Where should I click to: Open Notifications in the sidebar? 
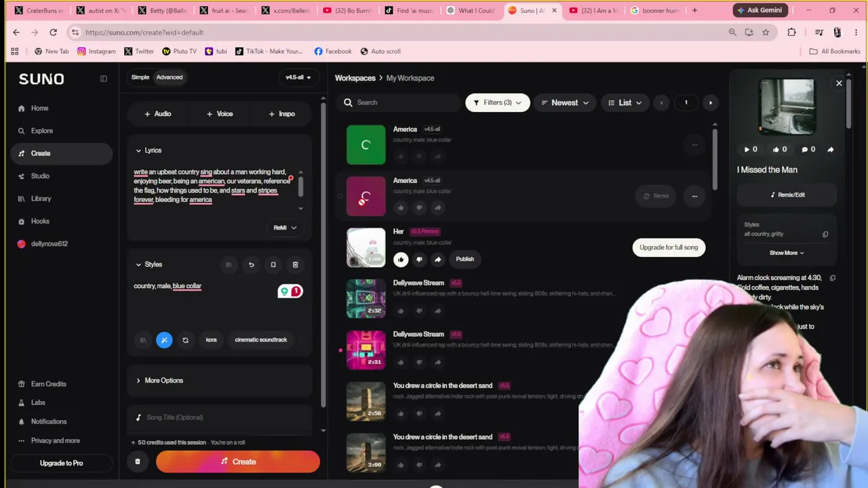[48, 422]
